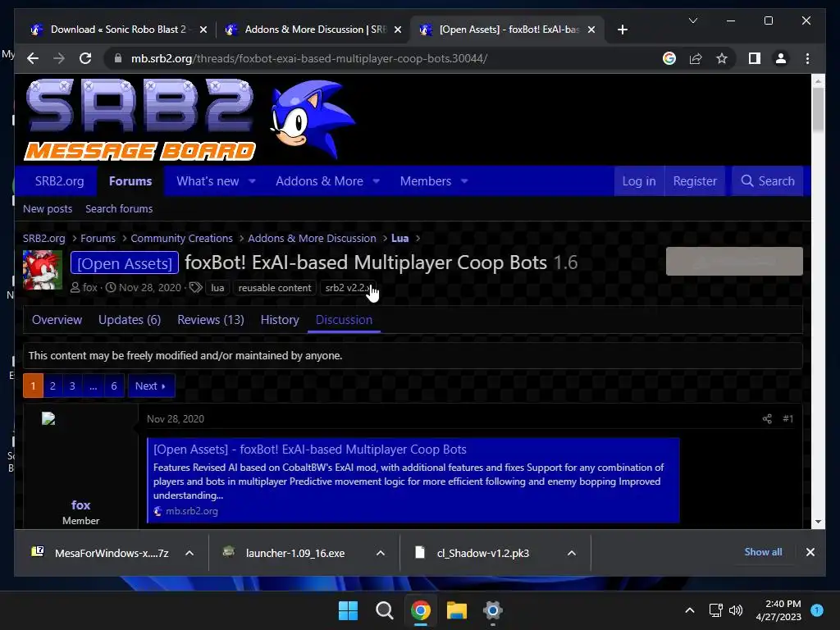The width and height of the screenshot is (840, 630).
Task: Click the Log in button
Action: pos(638,181)
